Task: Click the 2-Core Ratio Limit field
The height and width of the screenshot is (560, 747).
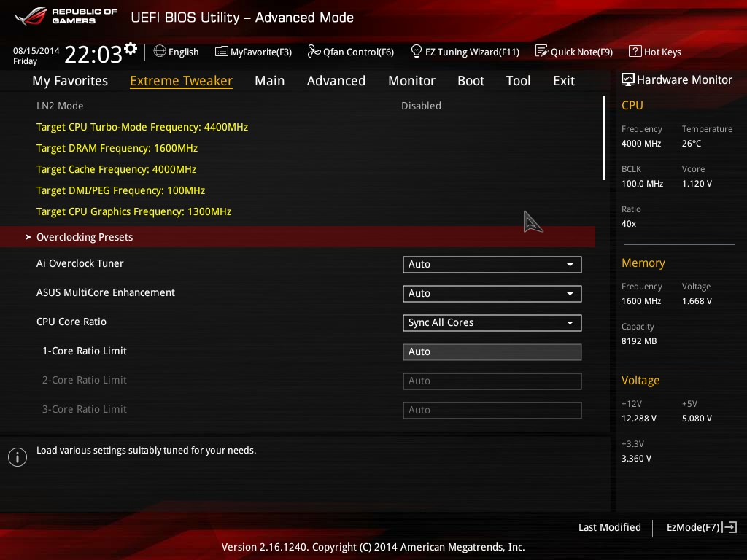Action: [492, 381]
